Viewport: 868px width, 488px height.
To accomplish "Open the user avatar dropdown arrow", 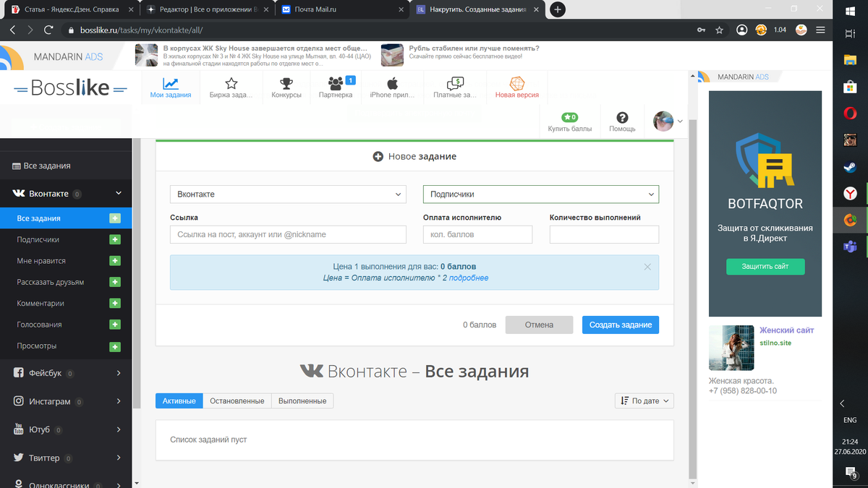I will pos(680,121).
